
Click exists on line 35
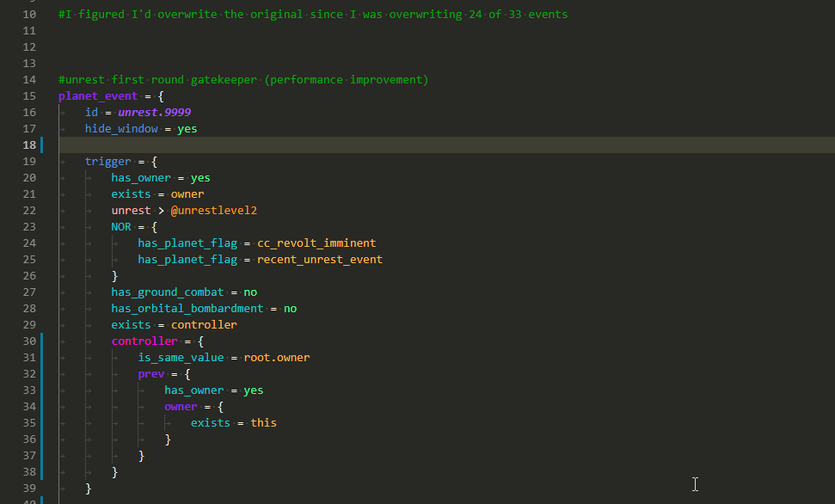click(211, 423)
